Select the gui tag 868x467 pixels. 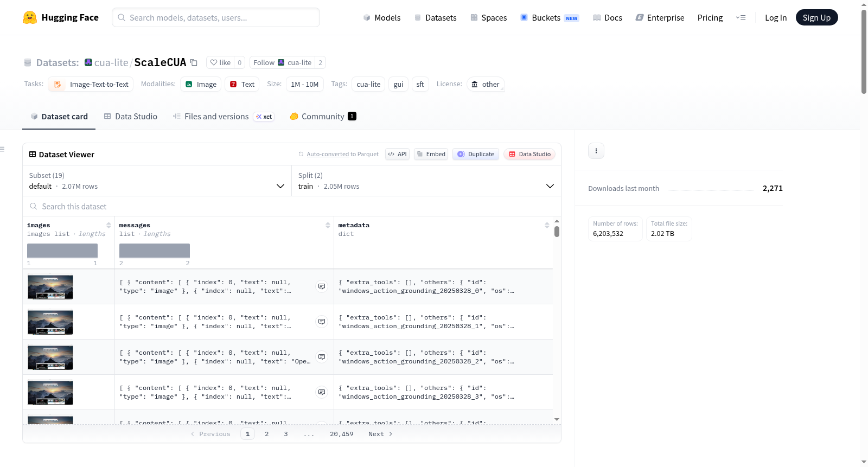pyautogui.click(x=399, y=84)
